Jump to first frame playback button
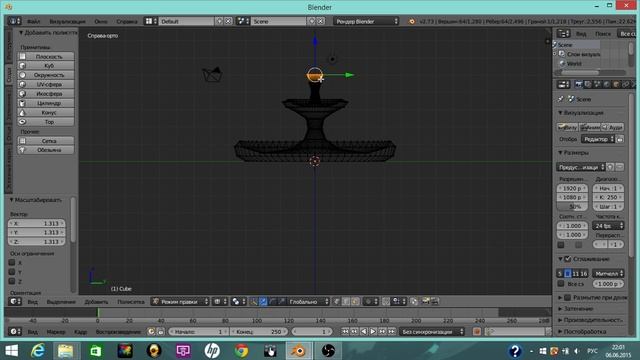The width and height of the screenshot is (640, 360). [345, 332]
